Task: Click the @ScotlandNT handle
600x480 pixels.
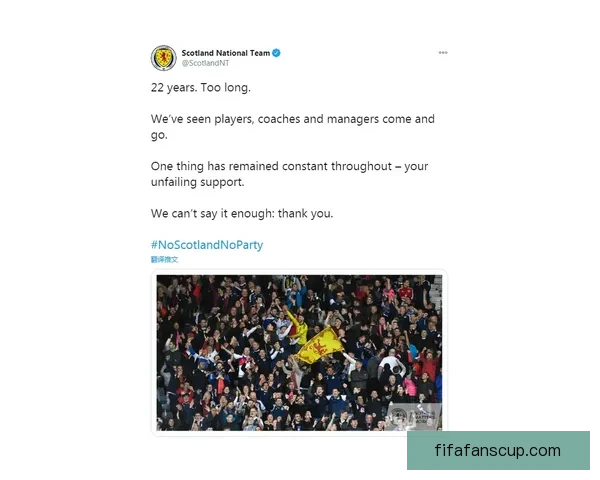Action: 205,63
